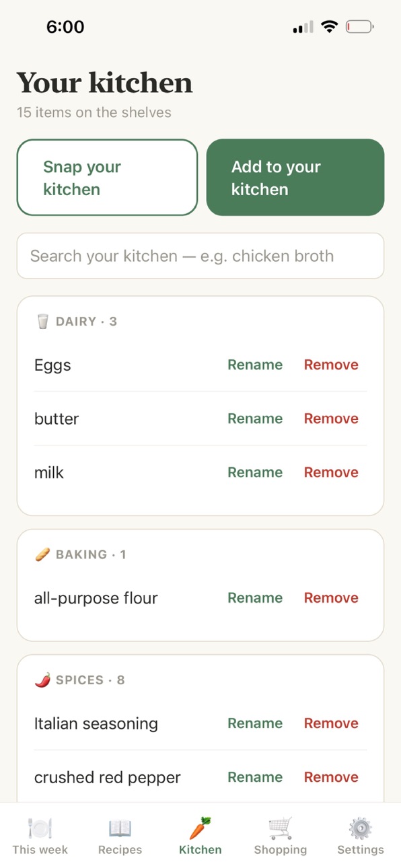Switch to the Shopping tab label
Viewport: 401px width, 868px height.
tap(280, 850)
